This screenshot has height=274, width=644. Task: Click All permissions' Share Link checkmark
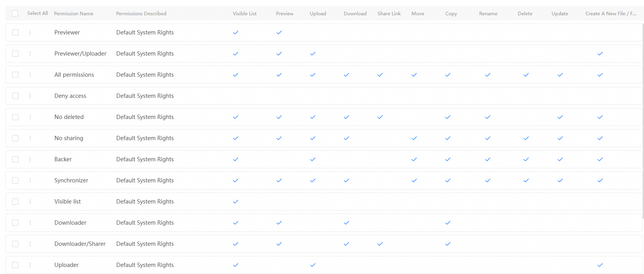[x=380, y=75]
